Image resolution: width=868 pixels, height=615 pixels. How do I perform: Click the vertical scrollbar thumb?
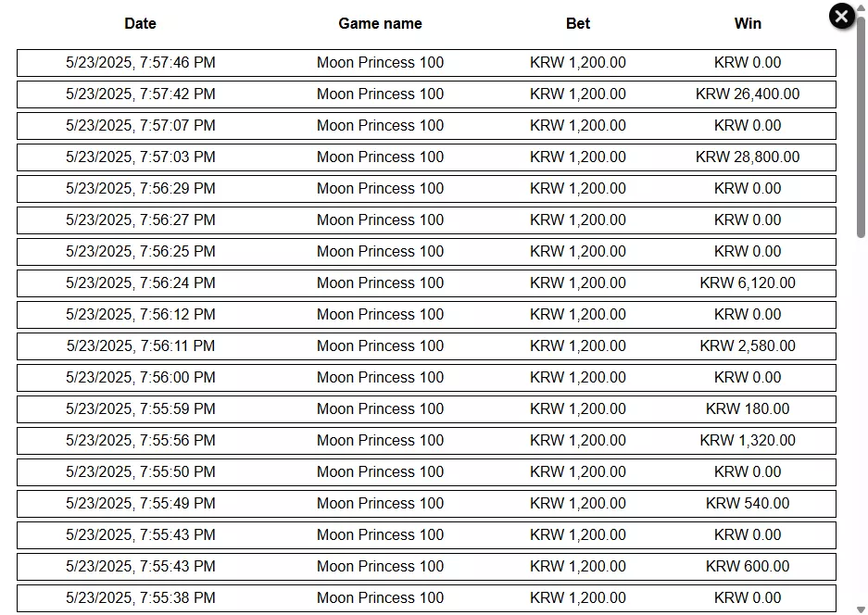pos(861,126)
